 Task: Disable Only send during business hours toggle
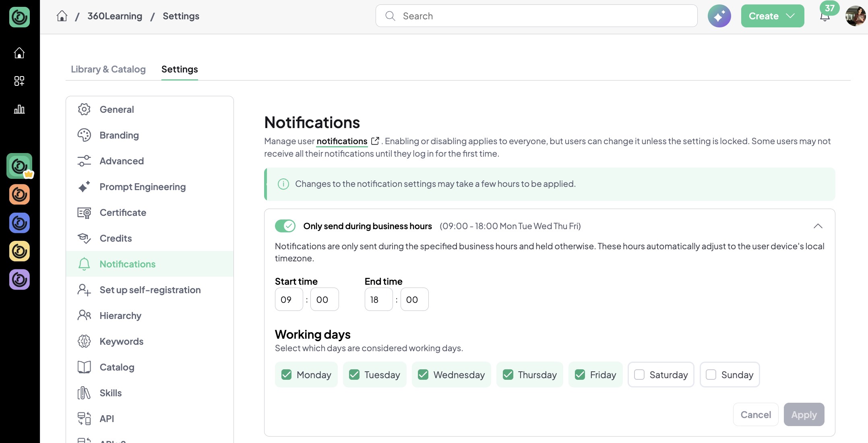(285, 226)
